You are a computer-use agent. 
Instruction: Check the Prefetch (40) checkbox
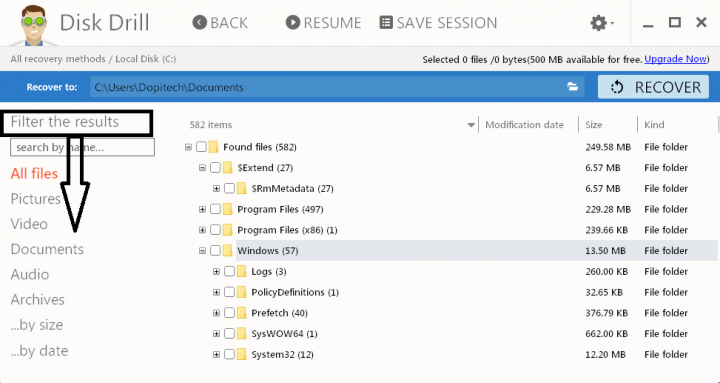[x=229, y=313]
